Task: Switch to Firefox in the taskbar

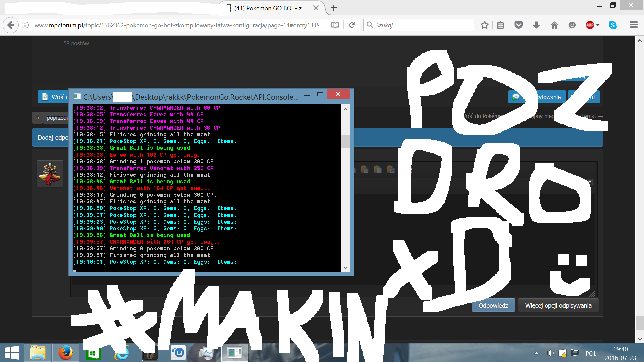Action: pos(65,353)
